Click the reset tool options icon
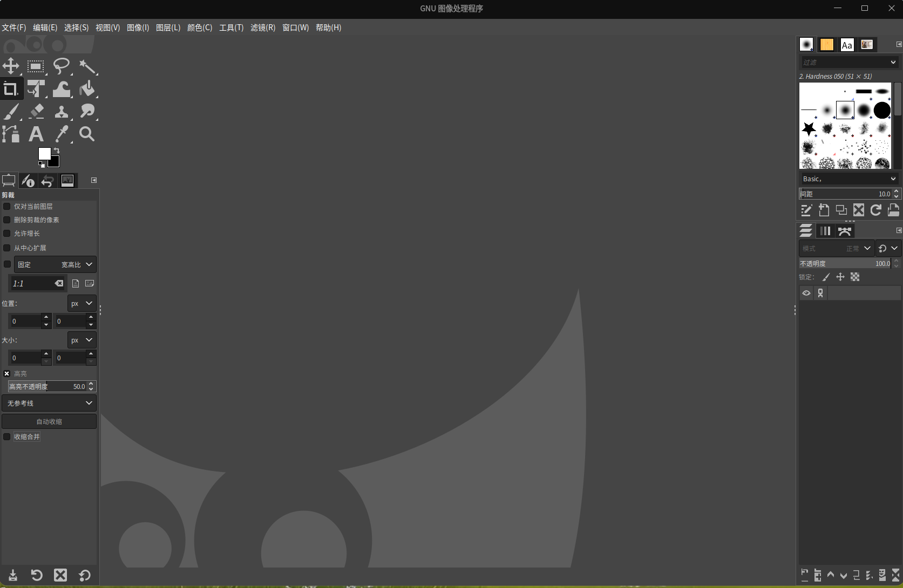The image size is (903, 588). (85, 575)
